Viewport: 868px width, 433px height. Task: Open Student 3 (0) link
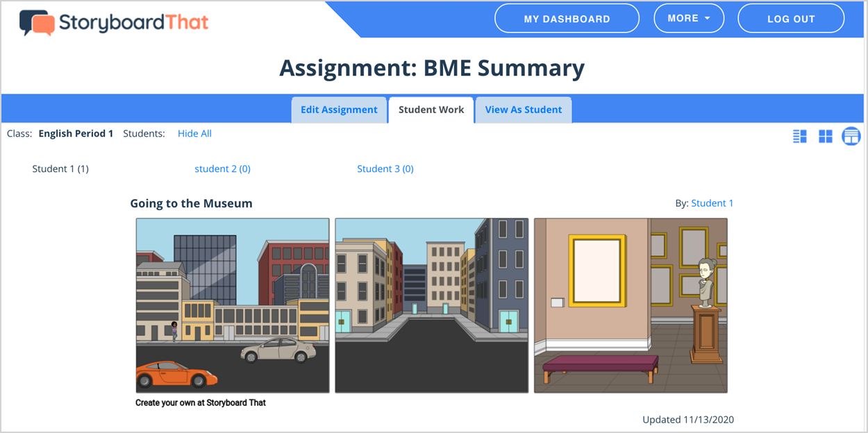pos(385,169)
